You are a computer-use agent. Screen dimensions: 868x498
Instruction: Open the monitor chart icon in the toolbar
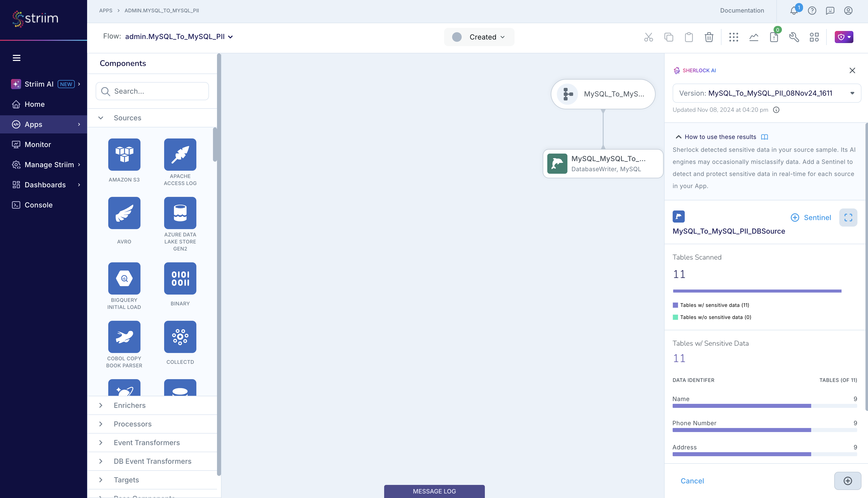pos(754,37)
